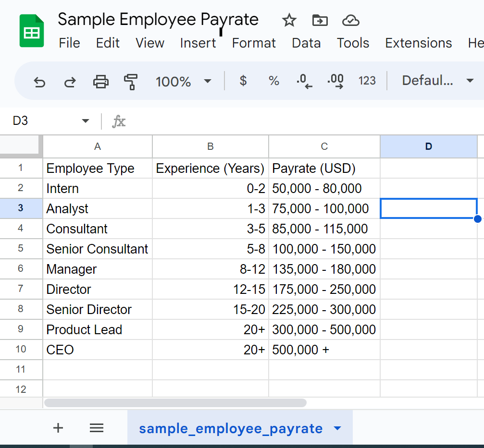
Task: Move spreadsheet to a folder
Action: (320, 21)
